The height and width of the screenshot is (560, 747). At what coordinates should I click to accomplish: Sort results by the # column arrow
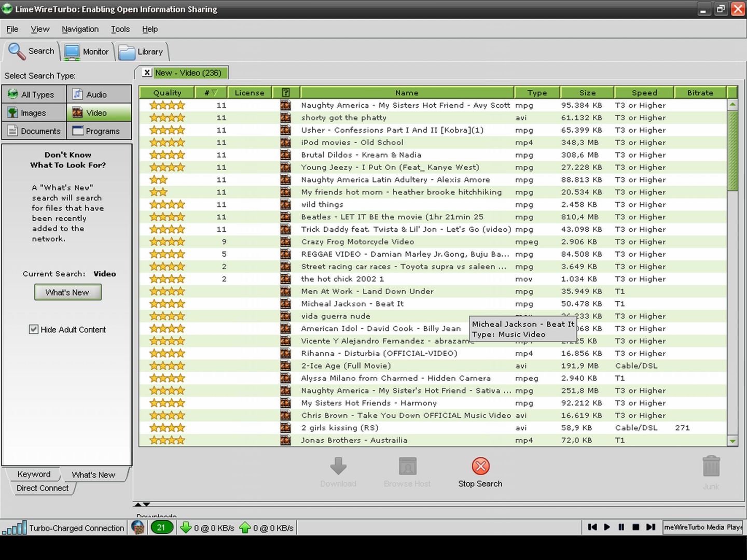(x=215, y=93)
